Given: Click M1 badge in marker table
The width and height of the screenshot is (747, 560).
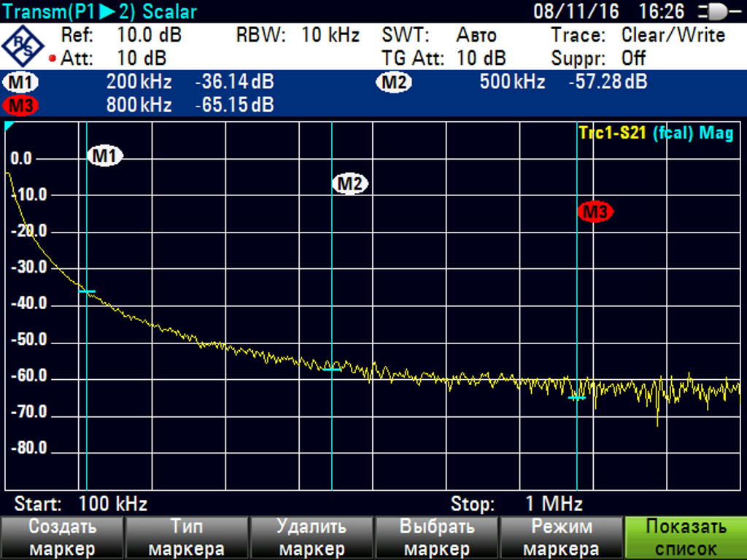Looking at the screenshot, I should pyautogui.click(x=20, y=82).
